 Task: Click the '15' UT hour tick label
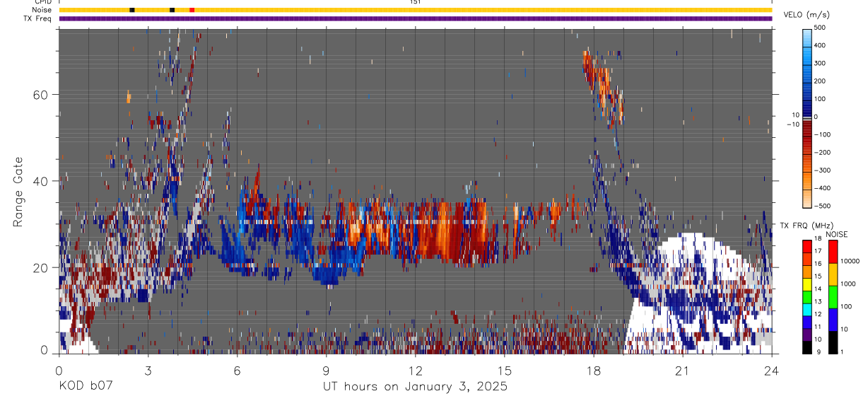[x=504, y=370]
